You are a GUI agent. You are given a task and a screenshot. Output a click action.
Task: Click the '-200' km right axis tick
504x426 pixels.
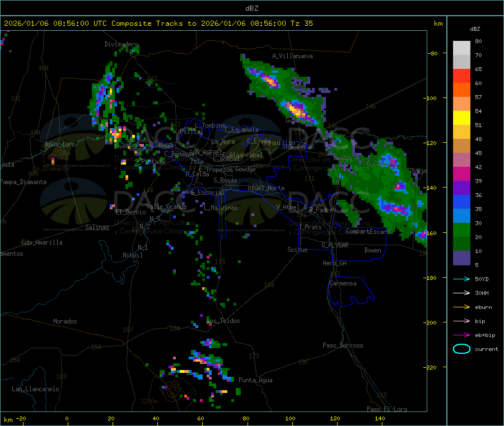(x=432, y=322)
